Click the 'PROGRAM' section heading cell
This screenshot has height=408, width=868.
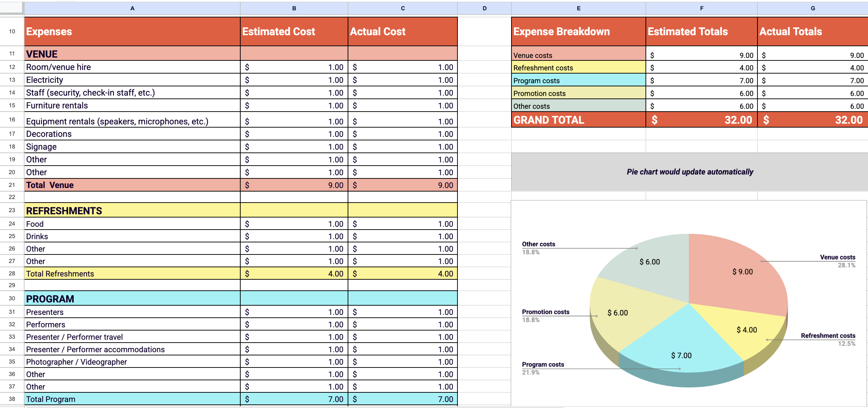point(132,299)
